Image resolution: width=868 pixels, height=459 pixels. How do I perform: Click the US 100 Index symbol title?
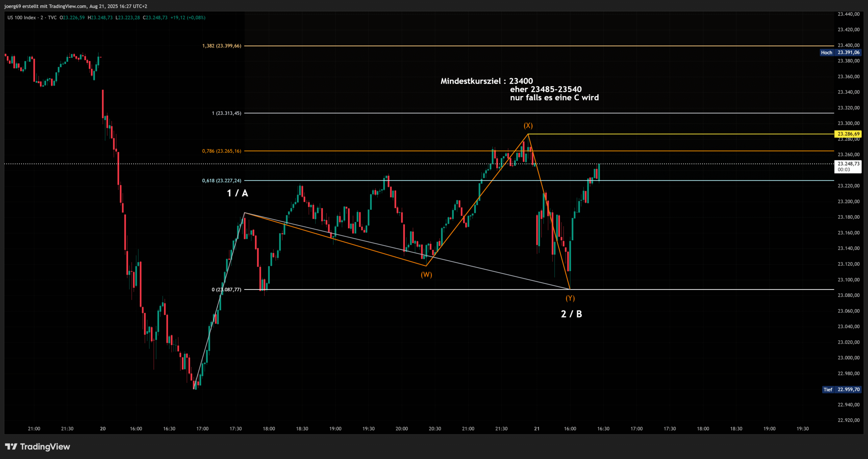(22, 18)
